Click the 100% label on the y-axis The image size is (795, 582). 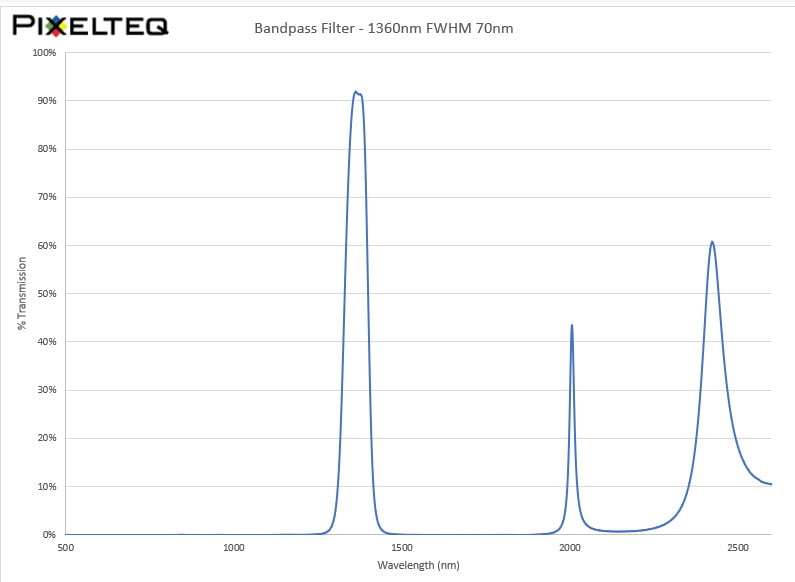click(x=44, y=52)
